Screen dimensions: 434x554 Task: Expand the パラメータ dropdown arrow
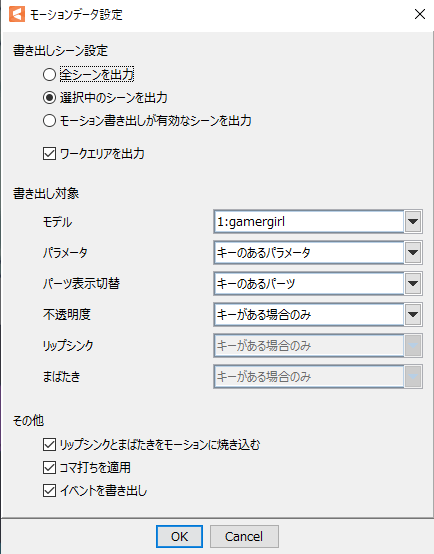413,253
